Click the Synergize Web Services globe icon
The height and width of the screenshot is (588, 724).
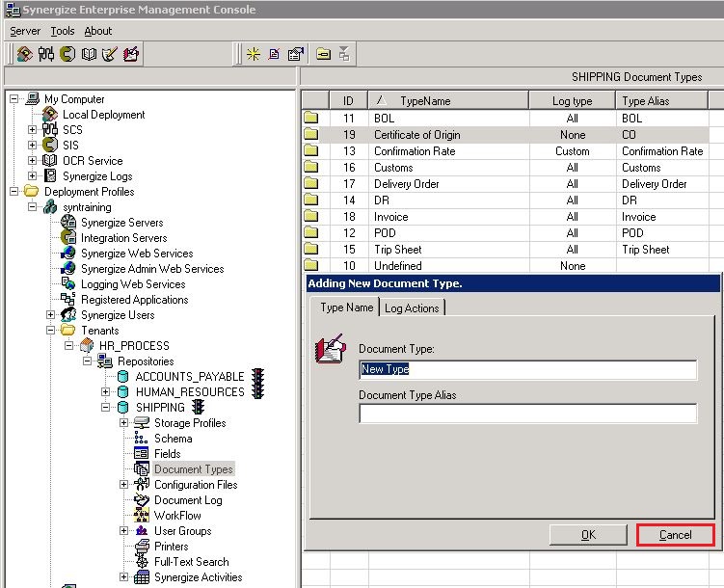click(x=68, y=253)
